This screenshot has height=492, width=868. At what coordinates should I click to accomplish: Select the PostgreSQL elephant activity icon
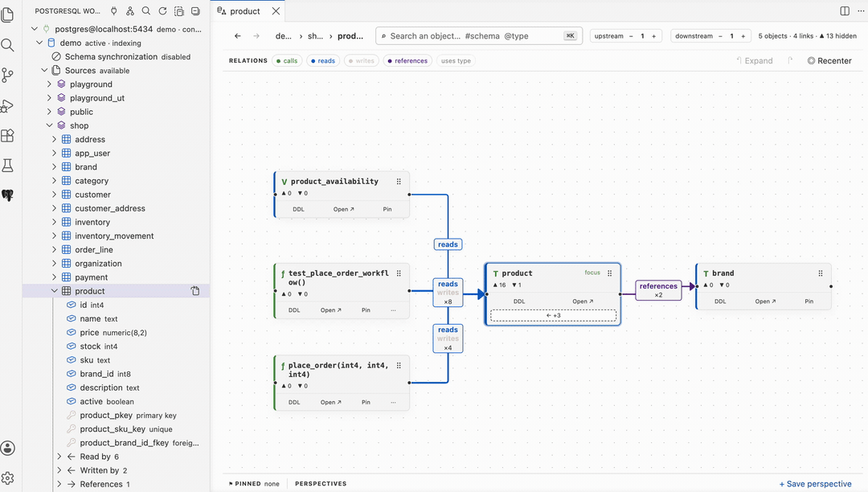click(x=8, y=195)
